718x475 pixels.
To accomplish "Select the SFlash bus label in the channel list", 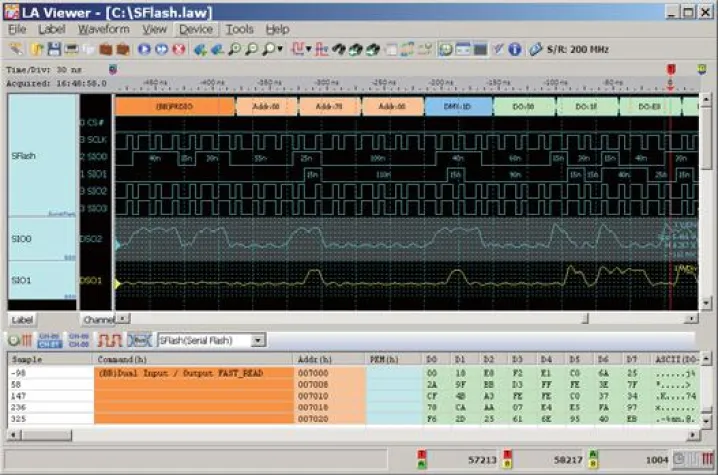I will [24, 157].
